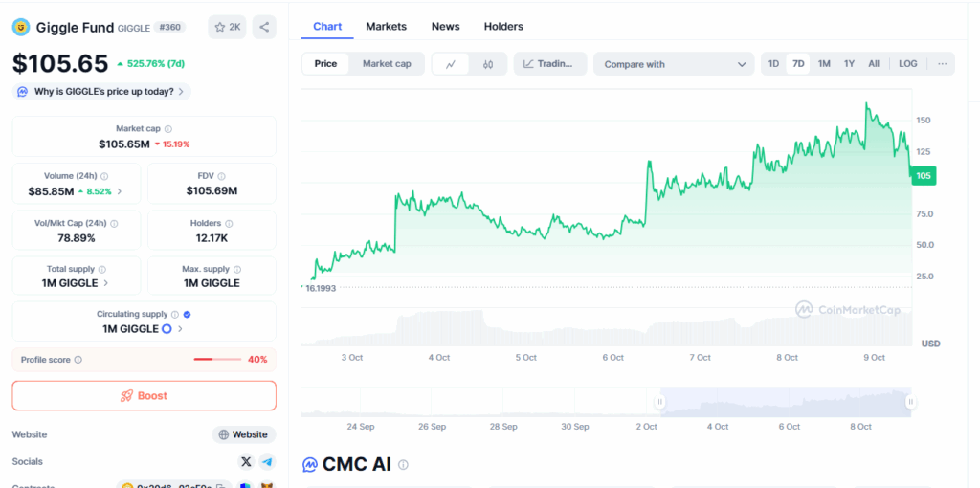Open the Telegram social link
Screen dimensions: 980x488
[267, 461]
